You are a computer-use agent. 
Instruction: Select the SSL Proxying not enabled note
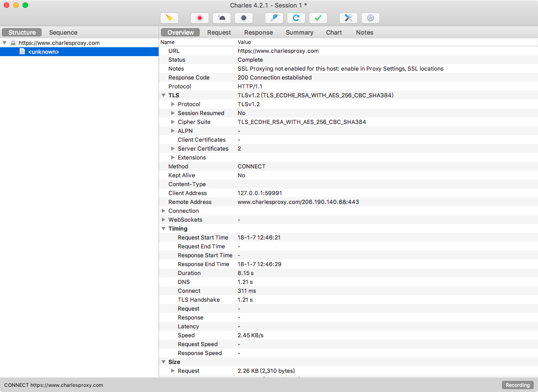(341, 69)
